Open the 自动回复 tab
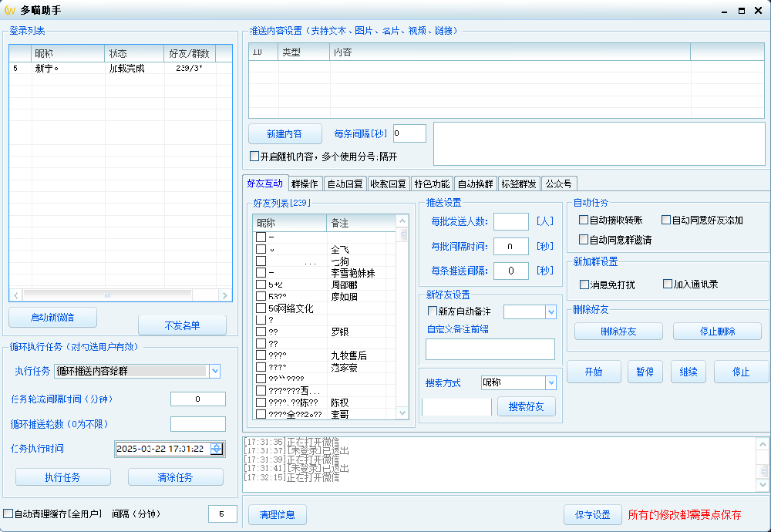 (x=345, y=184)
